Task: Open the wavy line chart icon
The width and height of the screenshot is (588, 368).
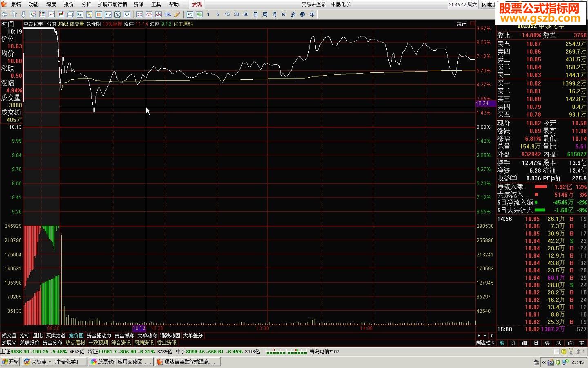Action: tap(139, 14)
